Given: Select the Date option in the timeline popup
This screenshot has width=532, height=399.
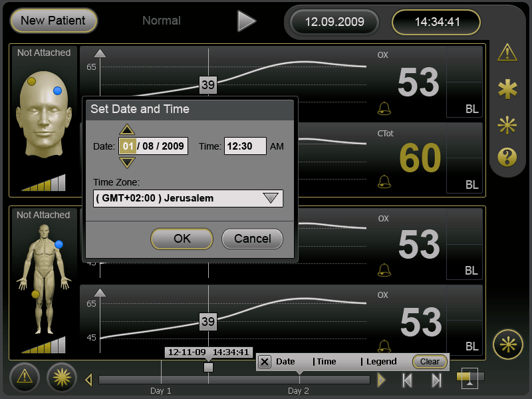Looking at the screenshot, I should click(285, 362).
